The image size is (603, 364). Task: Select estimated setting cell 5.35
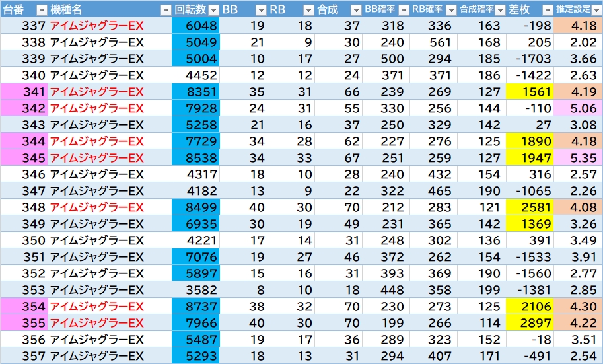579,158
